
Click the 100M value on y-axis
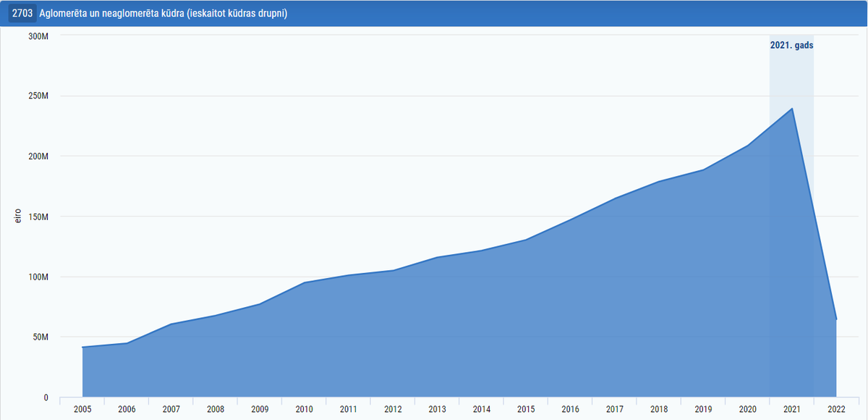coord(38,277)
